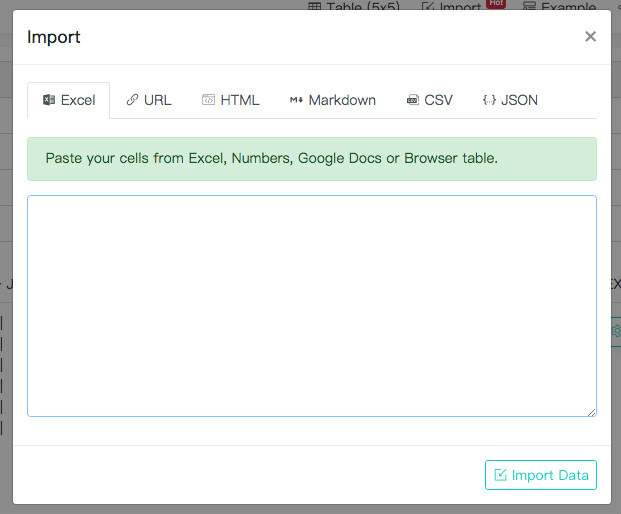This screenshot has width=621, height=514.
Task: Click the red Hot badge
Action: [x=496, y=3]
